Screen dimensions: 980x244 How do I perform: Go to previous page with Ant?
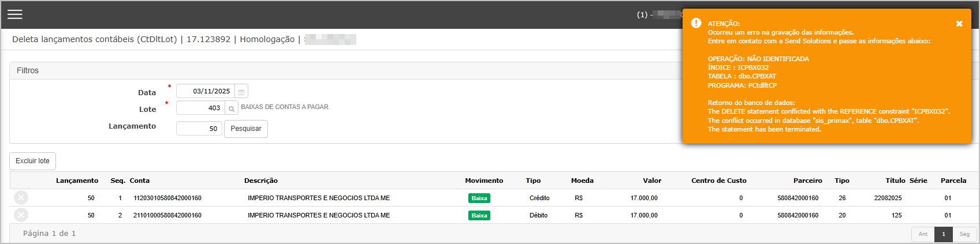pyautogui.click(x=923, y=234)
